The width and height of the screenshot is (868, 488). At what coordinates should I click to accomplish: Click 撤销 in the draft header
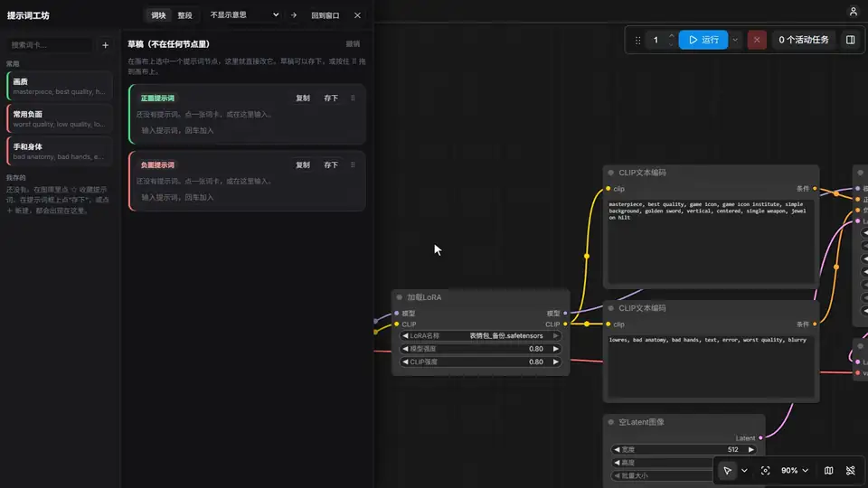pyautogui.click(x=353, y=43)
